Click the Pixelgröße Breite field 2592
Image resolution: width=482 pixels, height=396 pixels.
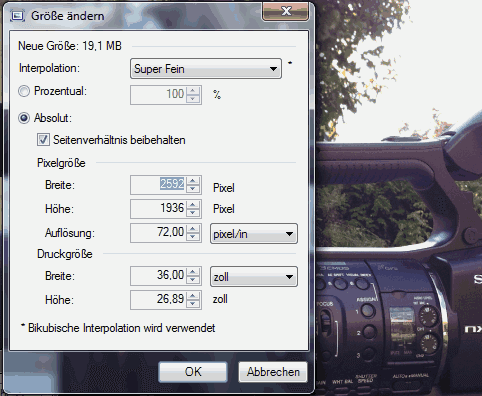(x=159, y=184)
